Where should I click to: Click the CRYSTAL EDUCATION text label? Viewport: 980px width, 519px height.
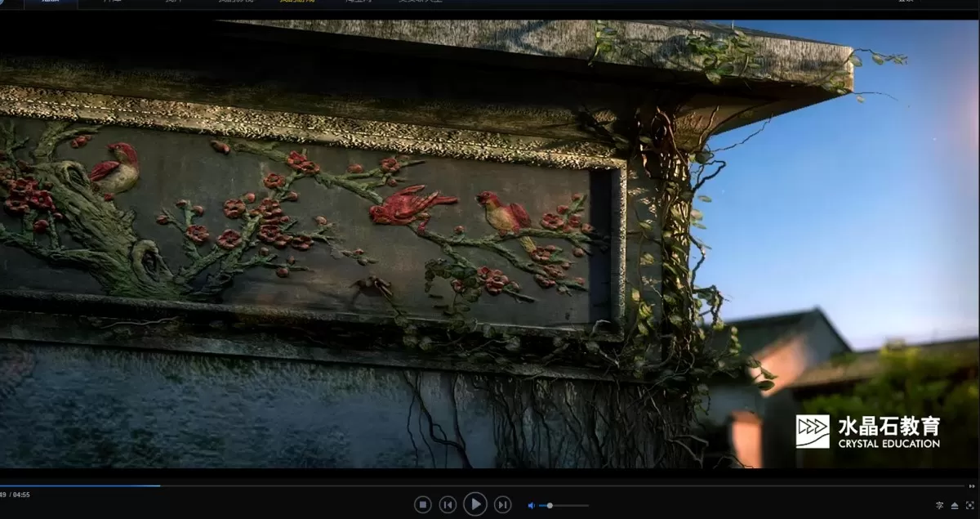(889, 444)
